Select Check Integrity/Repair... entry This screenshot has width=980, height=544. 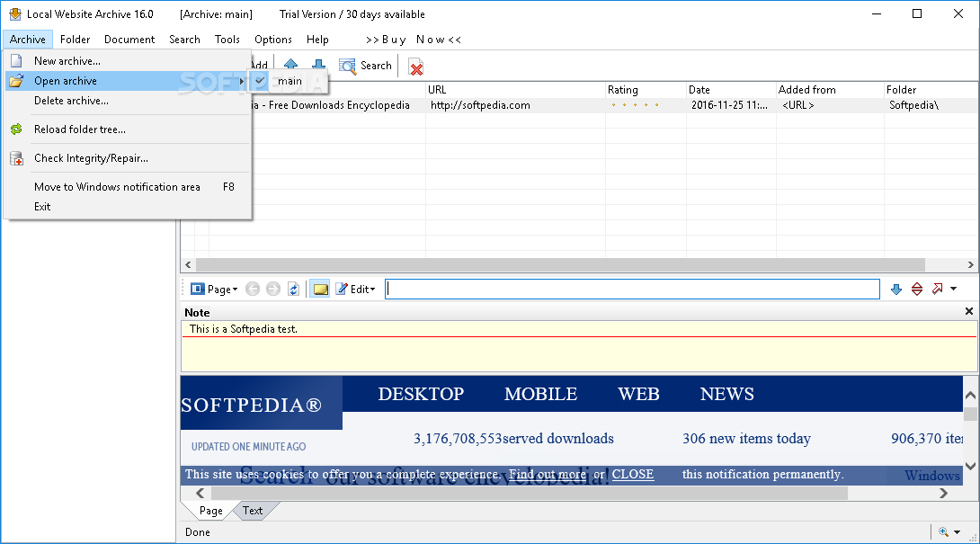(128, 158)
